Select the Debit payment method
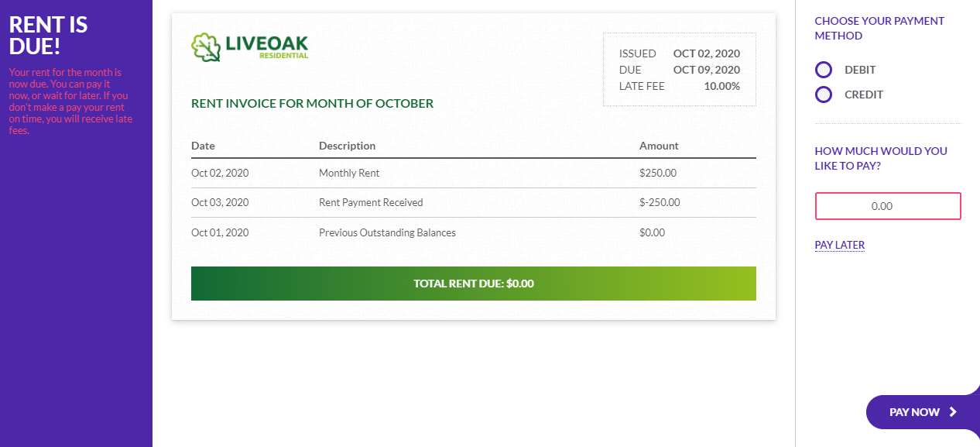 point(824,70)
